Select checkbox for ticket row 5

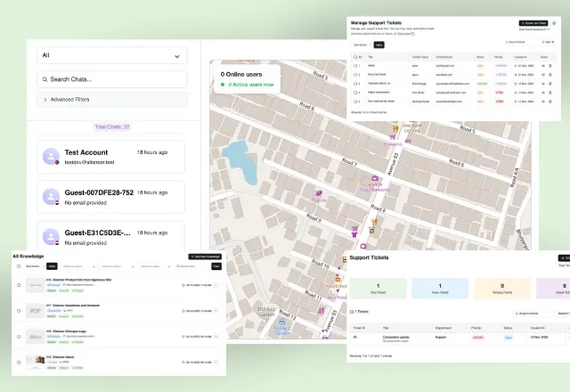point(355,102)
